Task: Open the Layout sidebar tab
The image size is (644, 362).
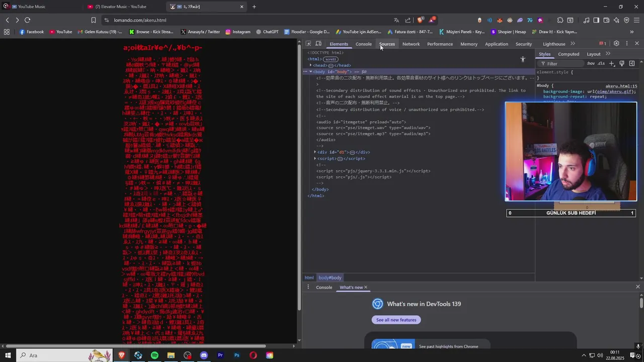Action: pos(593,54)
